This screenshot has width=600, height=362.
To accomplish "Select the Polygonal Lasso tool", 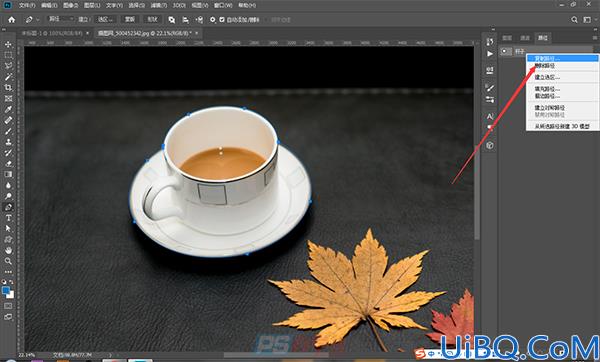I will coord(8,66).
